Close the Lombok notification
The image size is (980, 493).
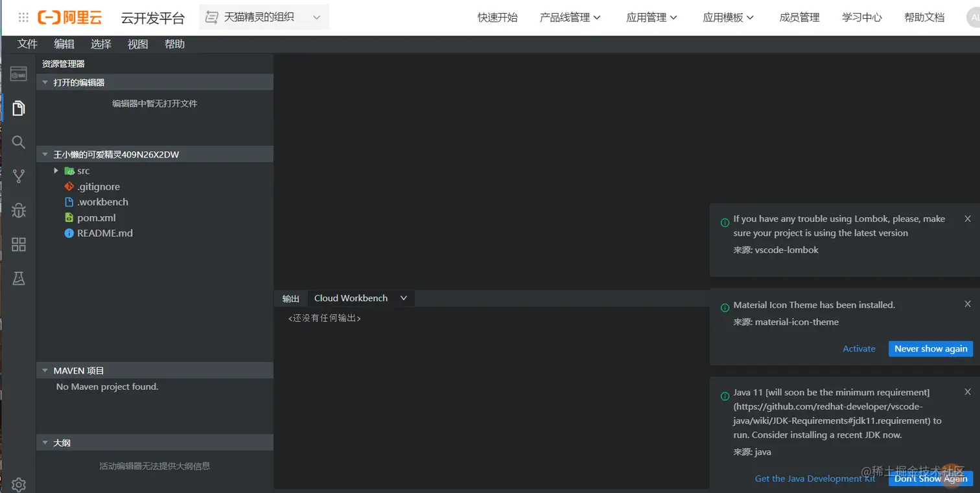click(x=968, y=219)
